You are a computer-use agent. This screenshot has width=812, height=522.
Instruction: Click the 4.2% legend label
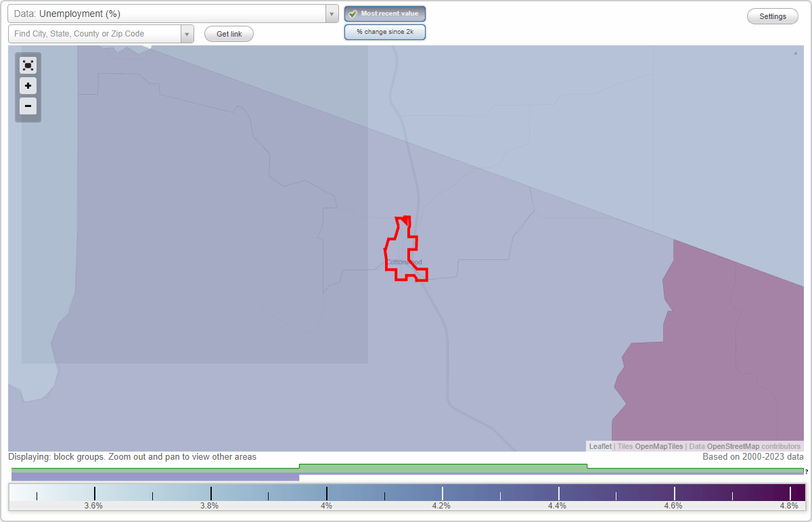[441, 505]
